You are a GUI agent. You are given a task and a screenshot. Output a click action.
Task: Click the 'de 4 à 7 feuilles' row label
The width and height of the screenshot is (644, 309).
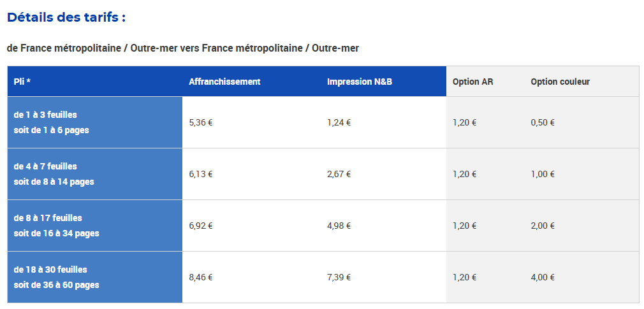45,166
